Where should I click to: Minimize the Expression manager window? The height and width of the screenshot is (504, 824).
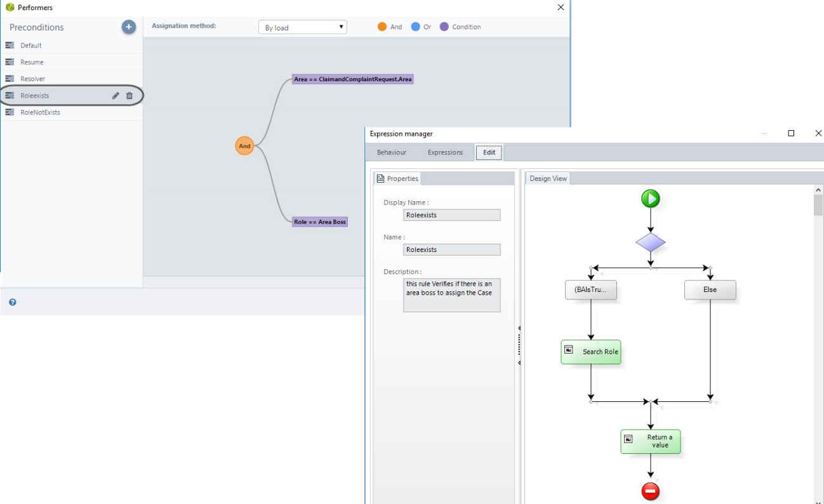(x=764, y=133)
